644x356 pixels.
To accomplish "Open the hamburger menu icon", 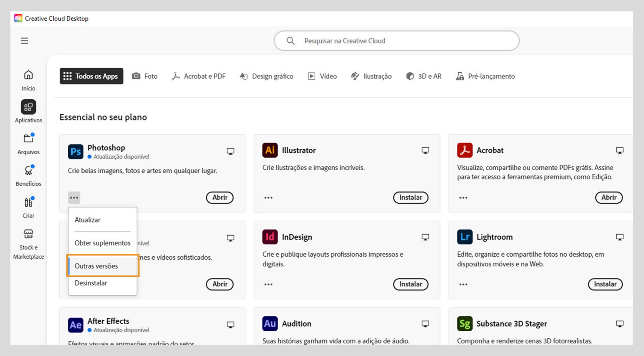I will tap(24, 41).
